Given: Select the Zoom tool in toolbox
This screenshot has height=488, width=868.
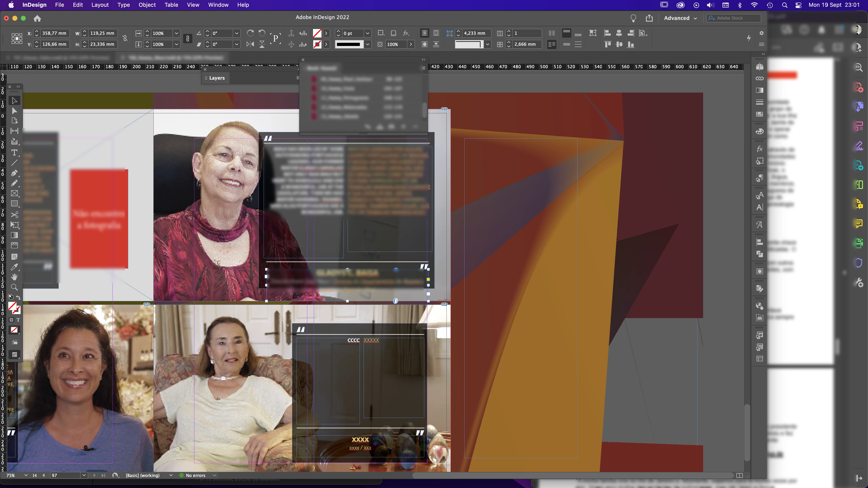Looking at the screenshot, I should click(x=14, y=287).
